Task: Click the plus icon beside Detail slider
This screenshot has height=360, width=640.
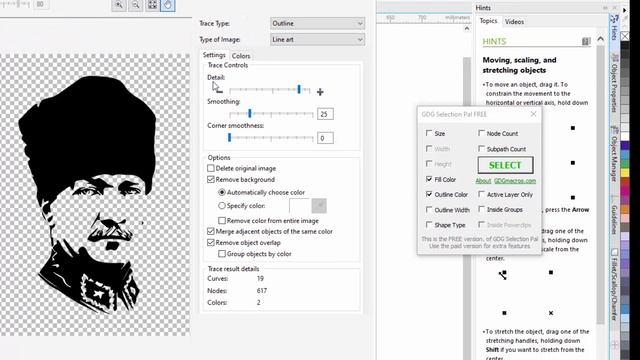Action: click(320, 92)
